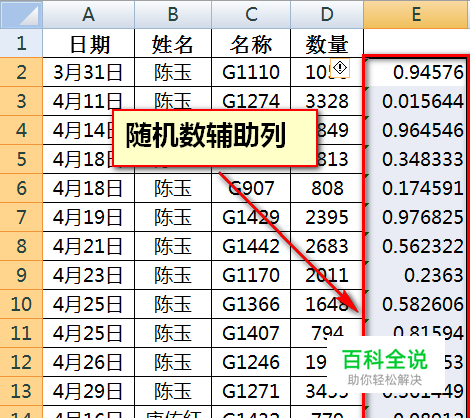Viewport: 470px width, 418px height.
Task: Select column D header
Action: tap(327, 14)
